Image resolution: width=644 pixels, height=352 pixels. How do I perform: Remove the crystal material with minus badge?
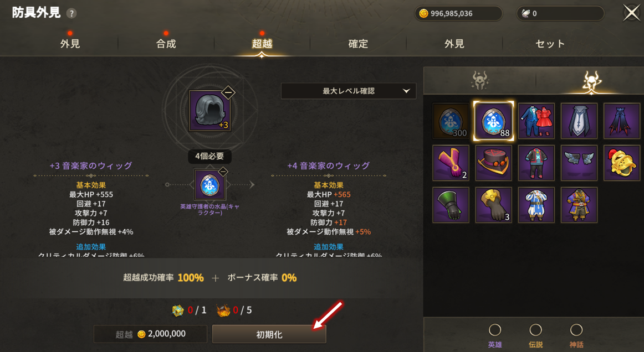point(223,172)
